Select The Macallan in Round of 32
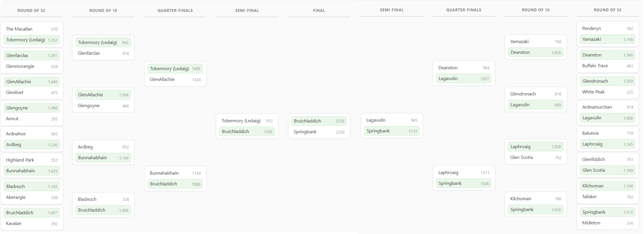Screen dimensions: 644x234 click(x=32, y=29)
